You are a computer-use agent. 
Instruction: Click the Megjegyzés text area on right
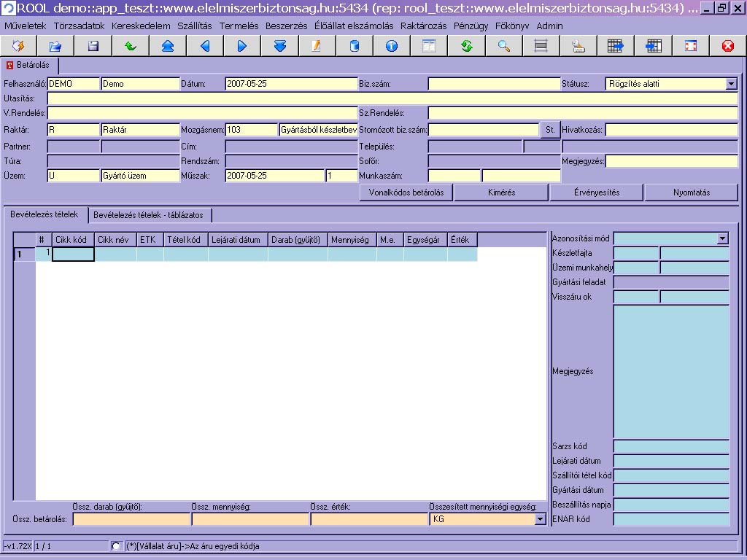(x=671, y=371)
